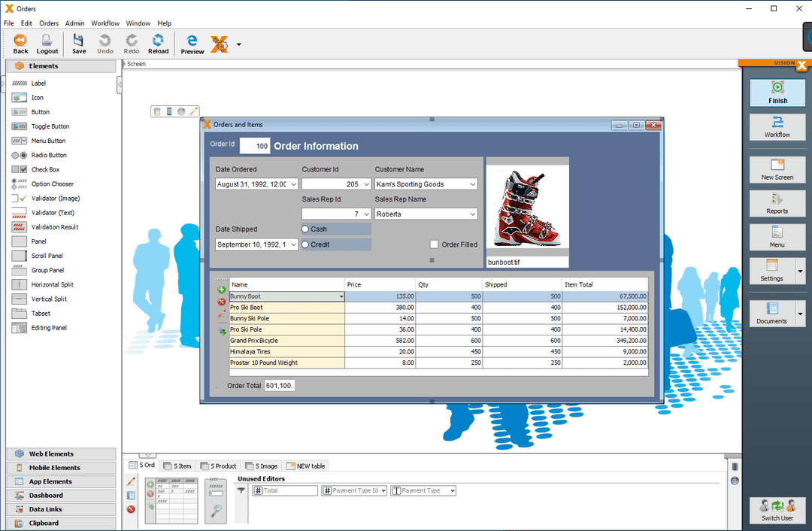The width and height of the screenshot is (812, 531).
Task: Check the Order Filled checkbox
Action: tap(433, 244)
